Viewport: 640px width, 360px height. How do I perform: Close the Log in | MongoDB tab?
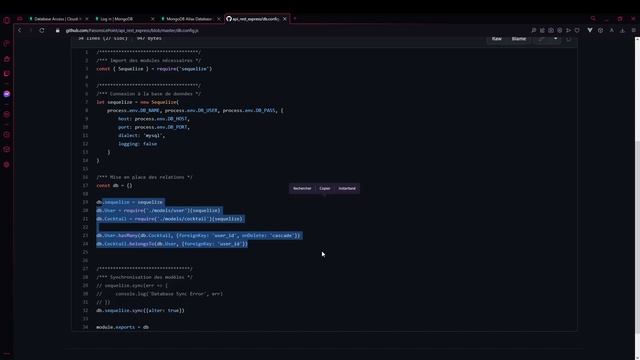pyautogui.click(x=153, y=19)
